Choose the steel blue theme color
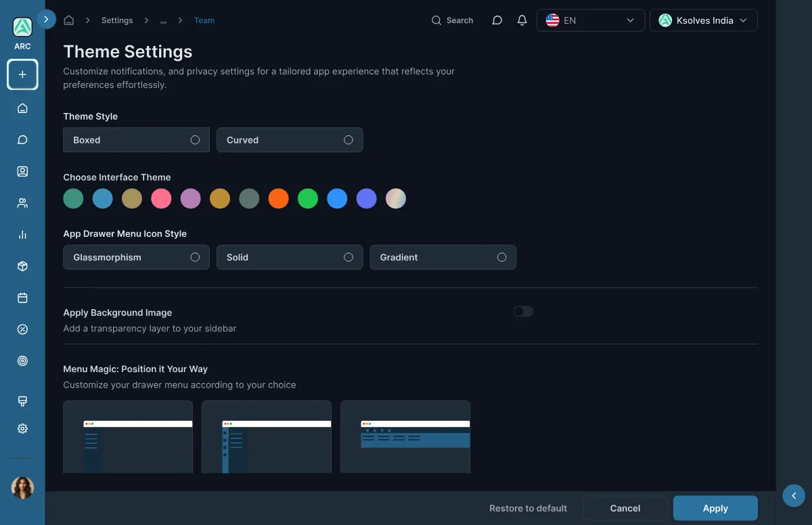This screenshot has width=812, height=525. [103, 198]
